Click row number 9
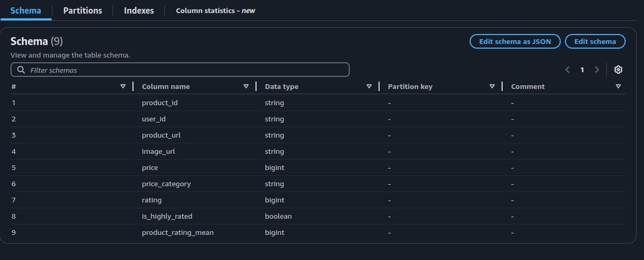This screenshot has height=260, width=644. click(14, 232)
